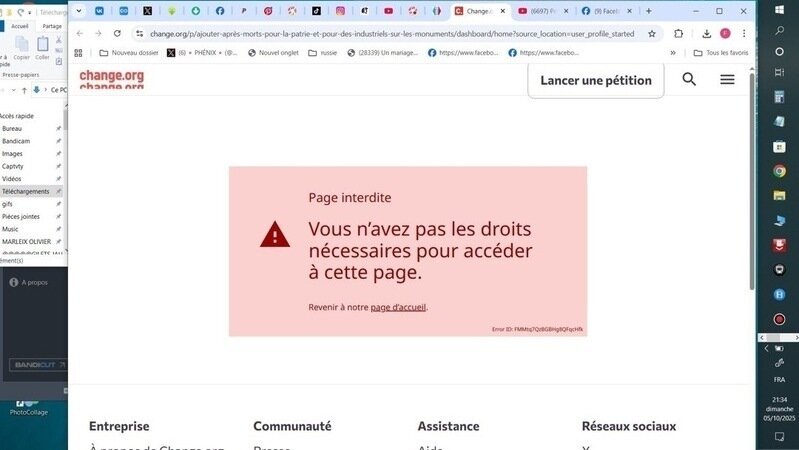
Task: Select gifs folder in Explorer
Action: [x=7, y=204]
